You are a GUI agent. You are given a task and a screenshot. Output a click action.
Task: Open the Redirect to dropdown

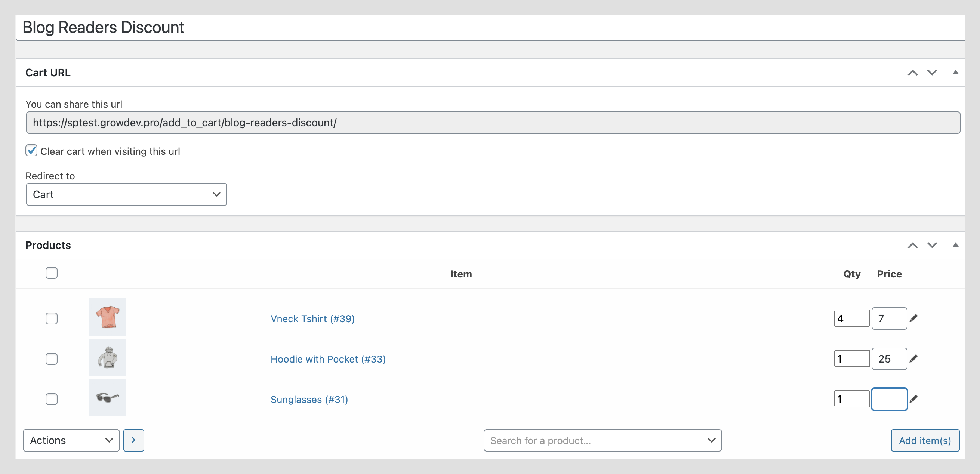(x=126, y=194)
